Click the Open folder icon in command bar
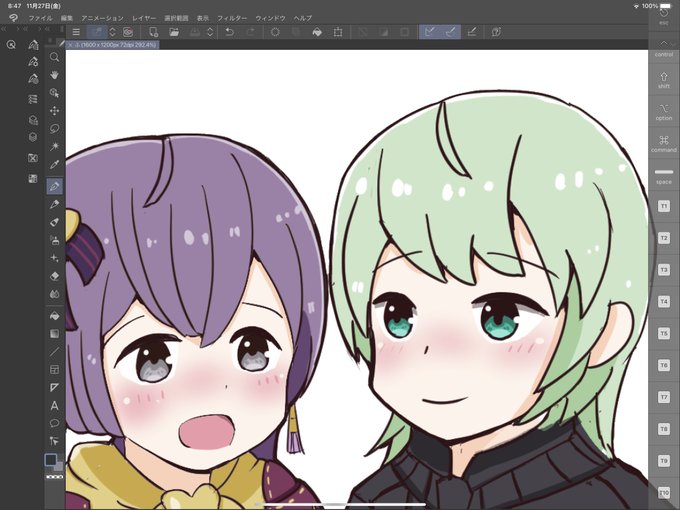Image resolution: width=680 pixels, height=510 pixels. pos(174,32)
